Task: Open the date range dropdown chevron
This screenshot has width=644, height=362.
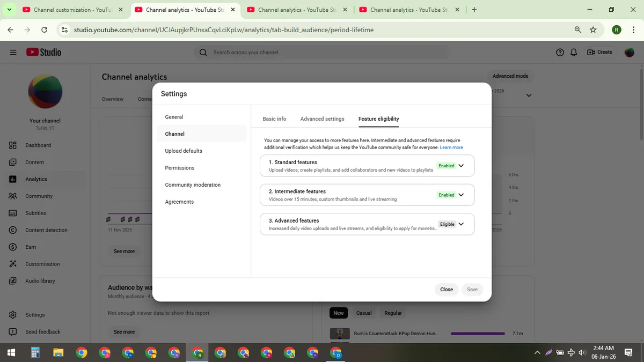Action: click(529, 95)
